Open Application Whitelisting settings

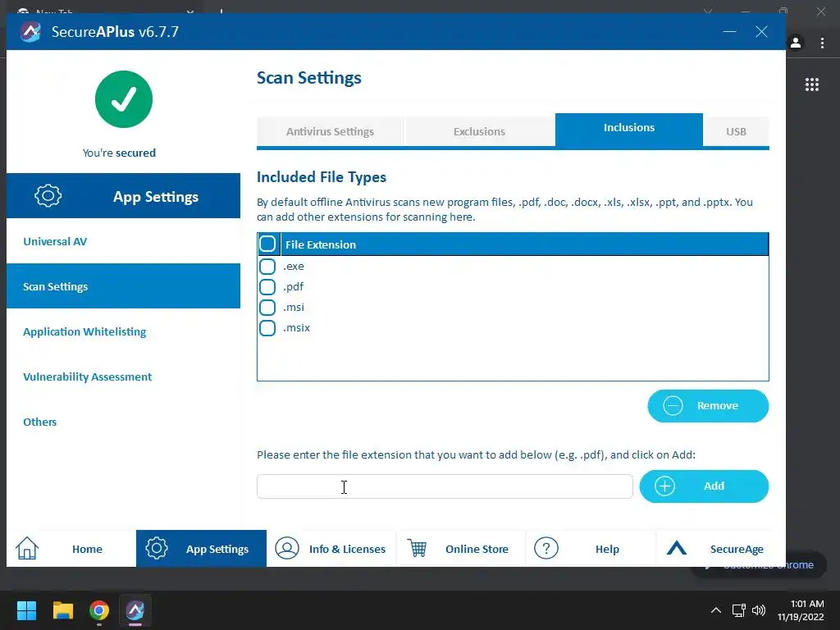(x=123, y=331)
